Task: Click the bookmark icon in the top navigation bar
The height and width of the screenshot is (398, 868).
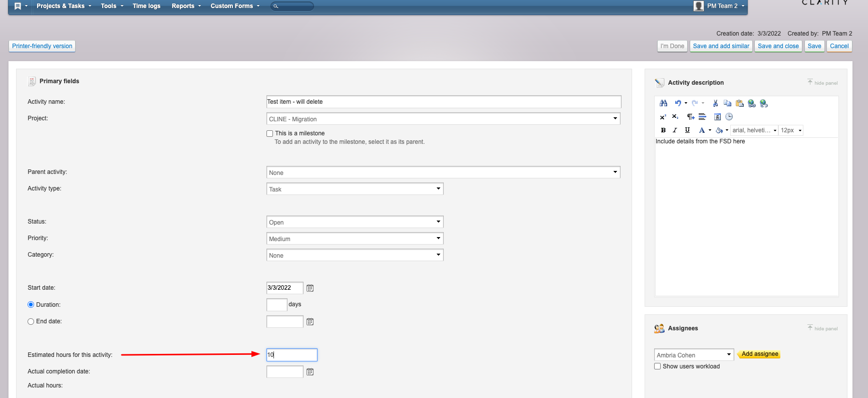Action: [x=18, y=6]
